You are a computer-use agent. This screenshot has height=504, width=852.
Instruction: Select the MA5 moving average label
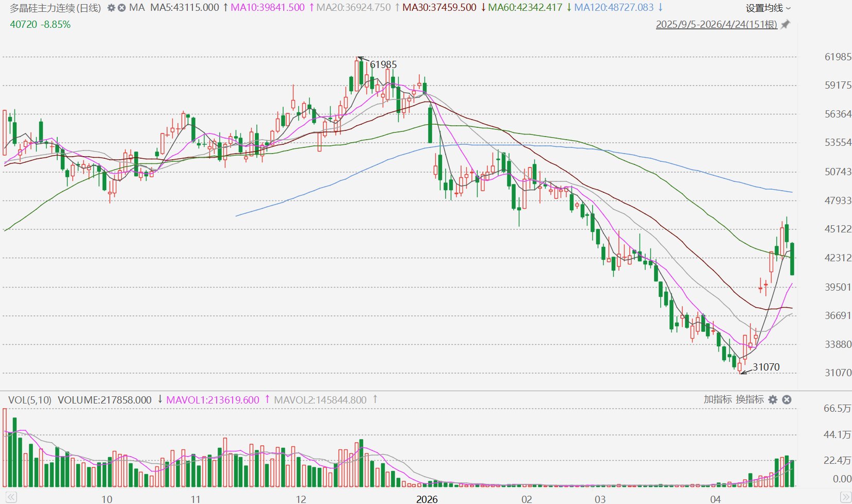[x=185, y=8]
